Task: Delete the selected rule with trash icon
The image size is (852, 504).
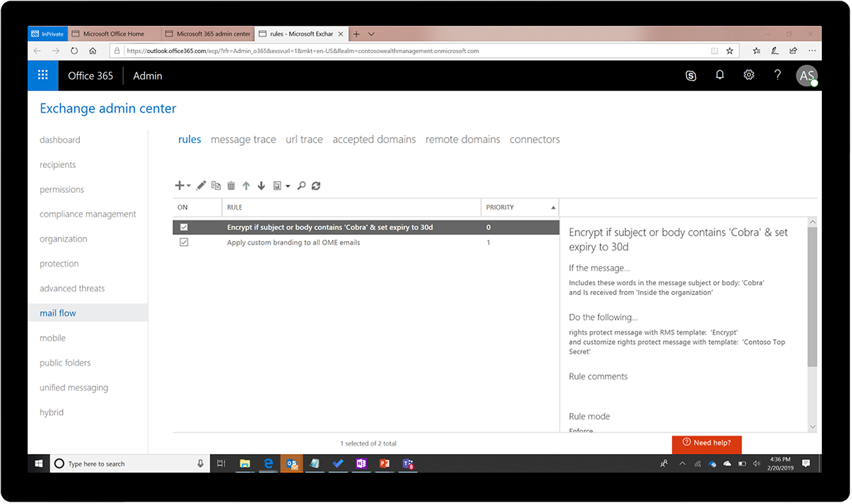Action: click(231, 185)
